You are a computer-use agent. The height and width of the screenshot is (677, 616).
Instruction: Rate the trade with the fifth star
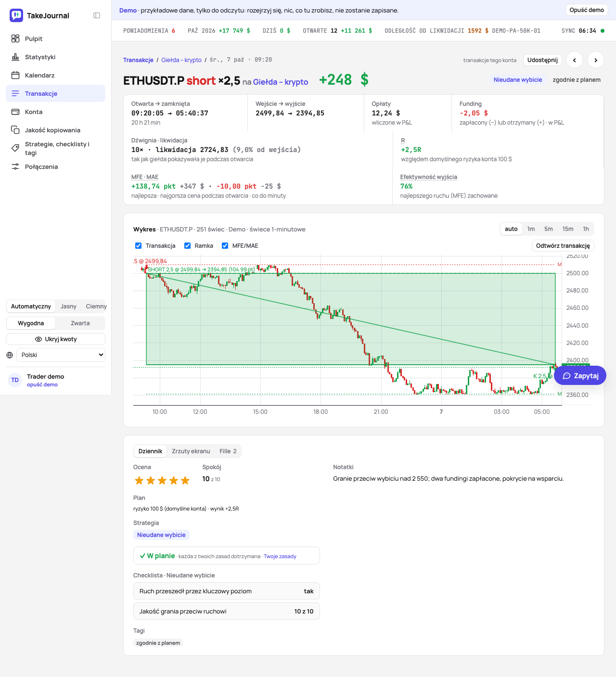click(185, 480)
